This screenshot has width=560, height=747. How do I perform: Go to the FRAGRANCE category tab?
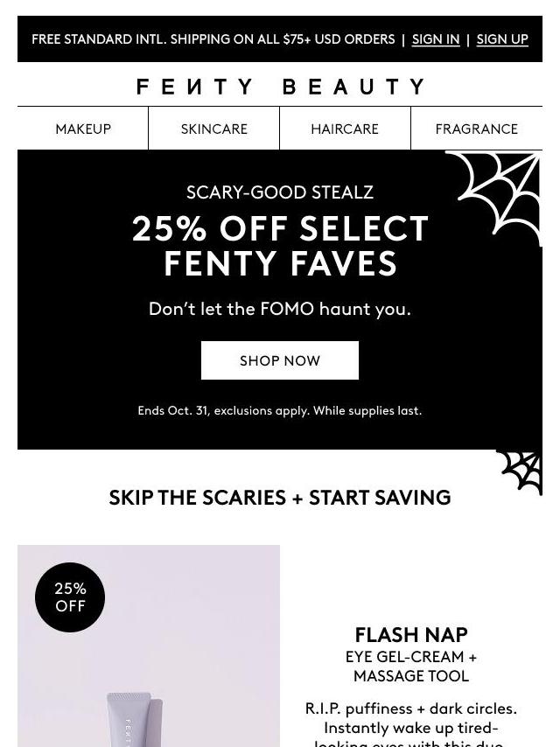pos(476,129)
